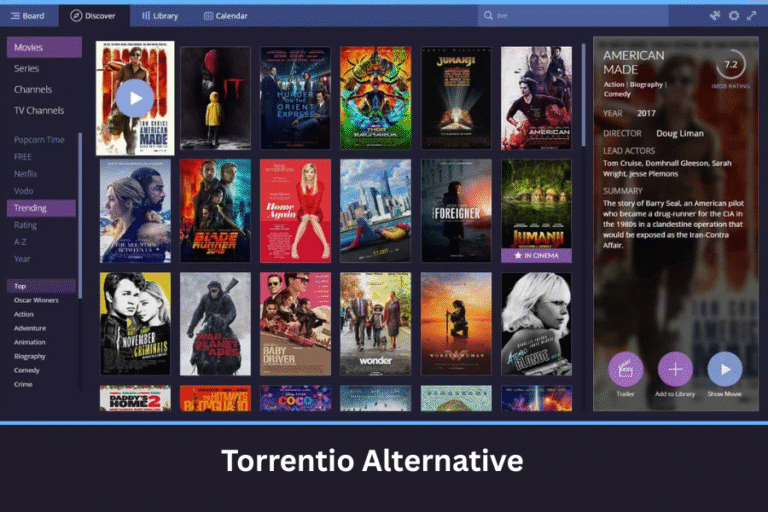Click the Biography genre tag in details

pos(646,84)
